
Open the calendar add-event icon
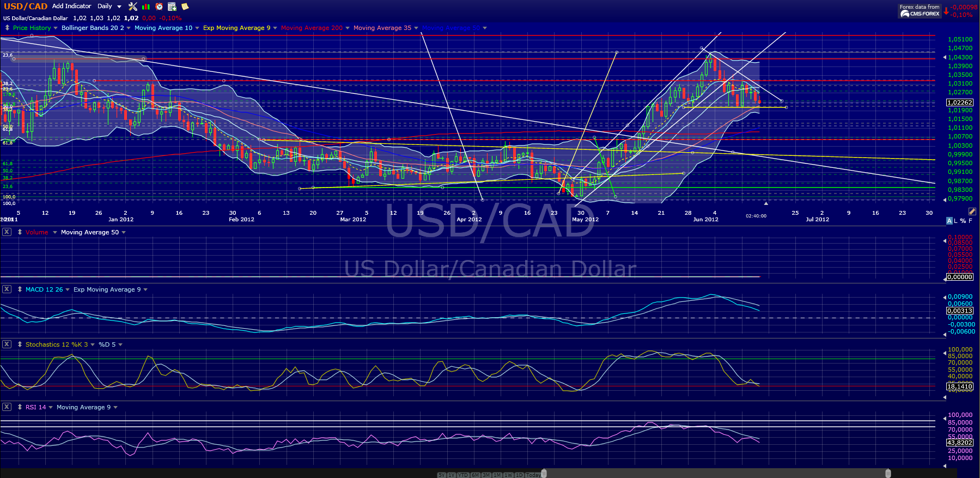[x=172, y=7]
